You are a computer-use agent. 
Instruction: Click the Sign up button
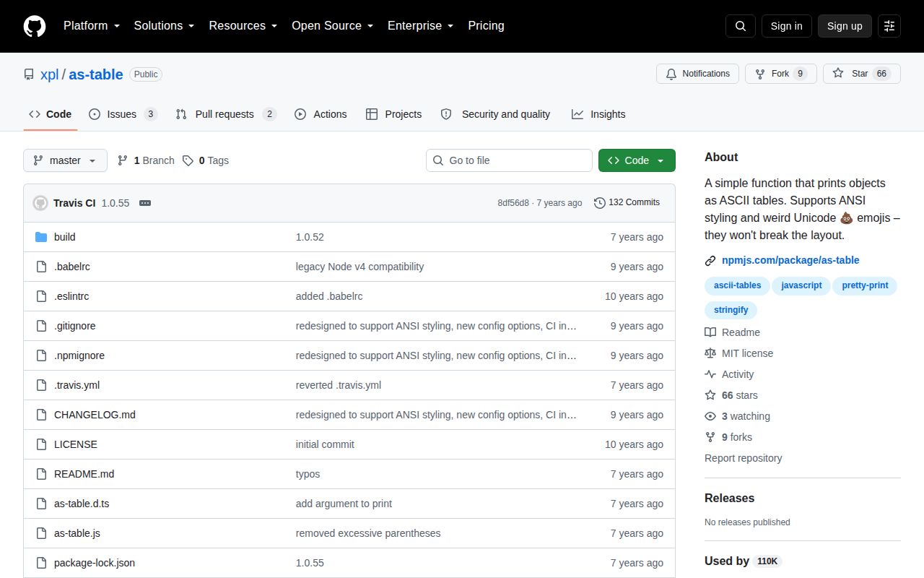coord(845,26)
